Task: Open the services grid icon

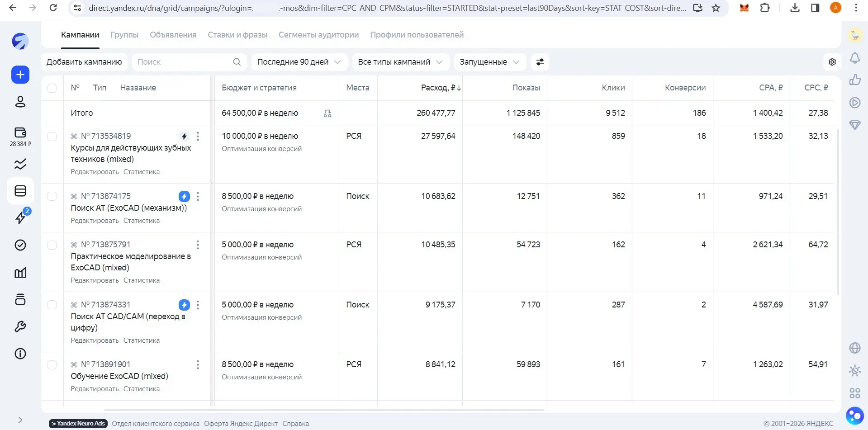Action: [855, 393]
